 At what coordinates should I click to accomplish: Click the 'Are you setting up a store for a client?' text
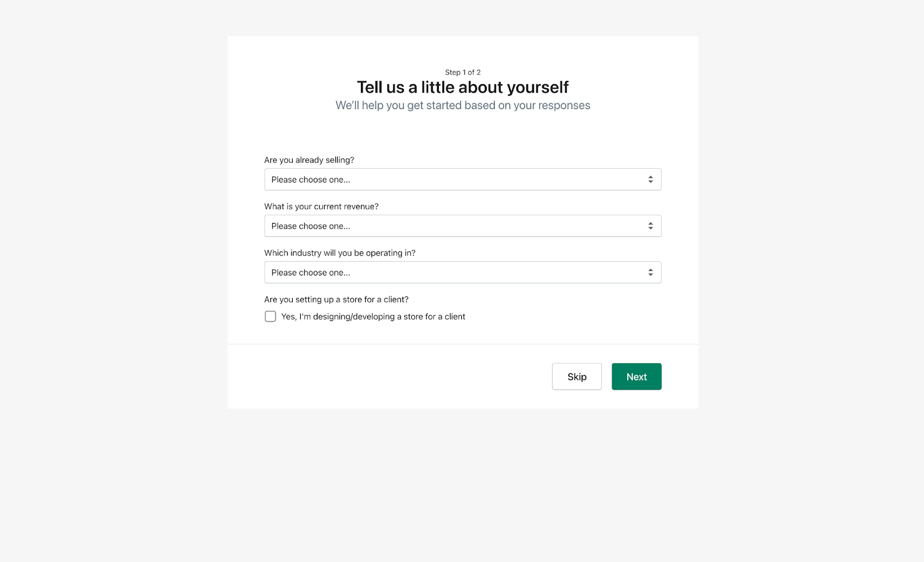336,299
